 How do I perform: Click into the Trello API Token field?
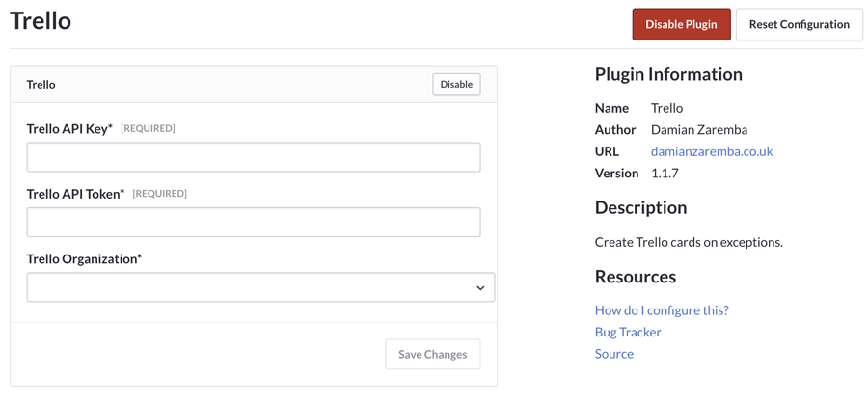[x=254, y=223]
